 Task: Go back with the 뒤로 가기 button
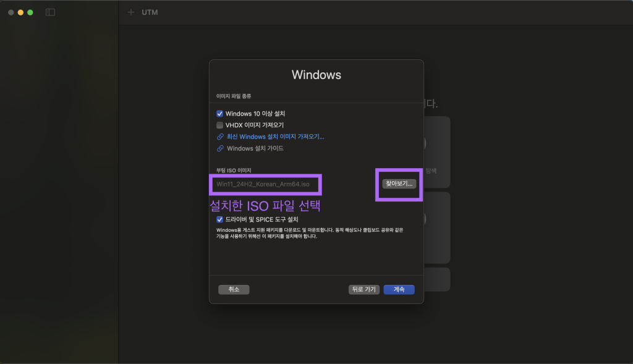[363, 289]
